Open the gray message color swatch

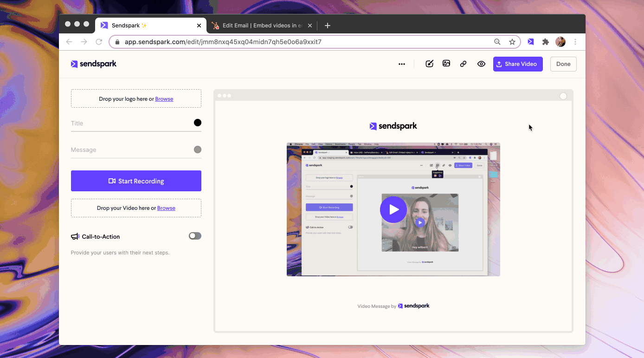[x=198, y=150]
